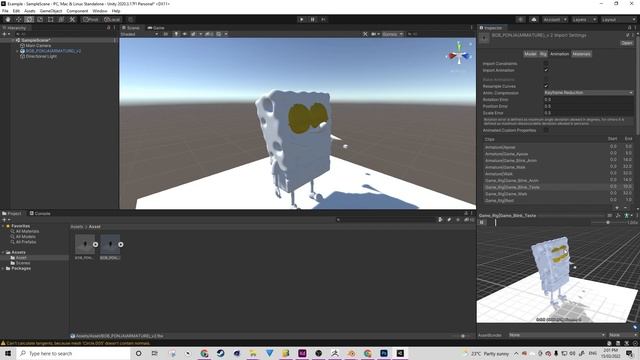Adjust the preview playback speed slider
This screenshot has width=640, height=360.
pyautogui.click(x=609, y=222)
